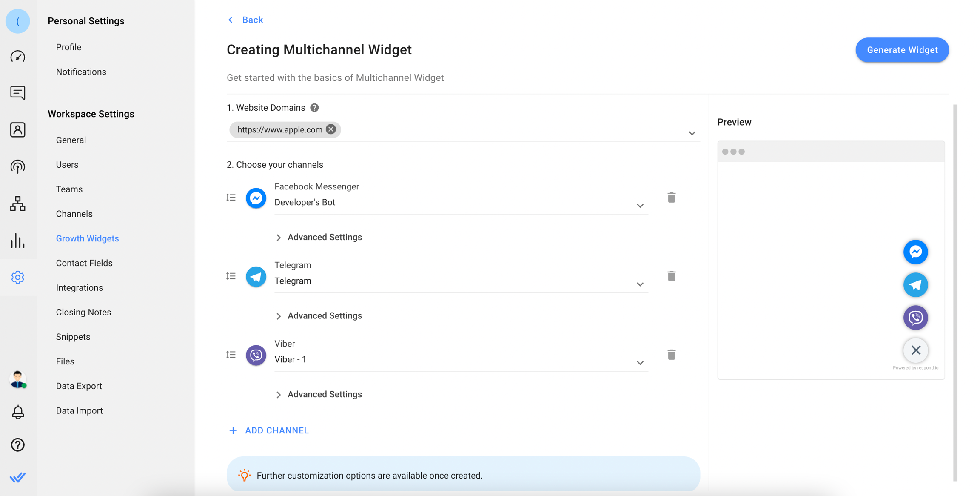
Task: Click the Telegram row trash icon
Action: click(671, 276)
